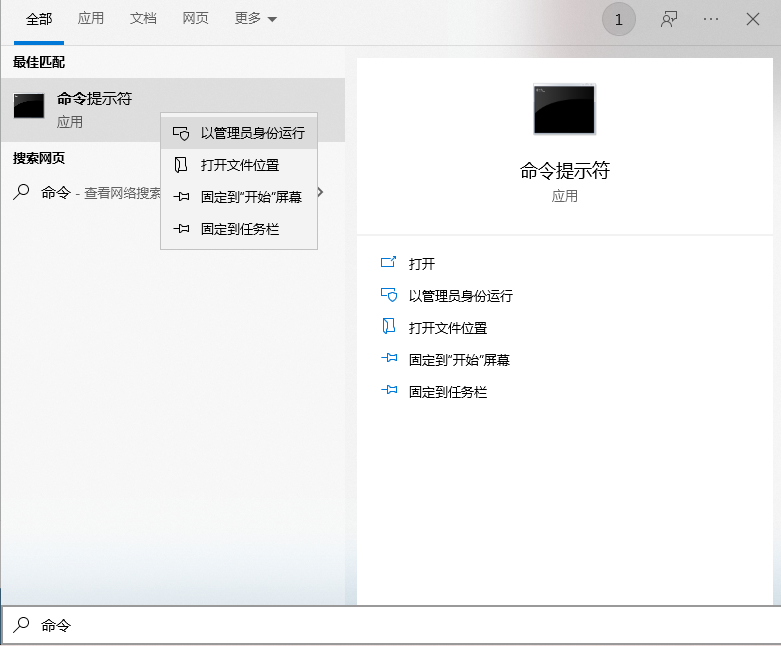Image resolution: width=781 pixels, height=646 pixels.
Task: Click the circular badge showing 1
Action: point(618,19)
